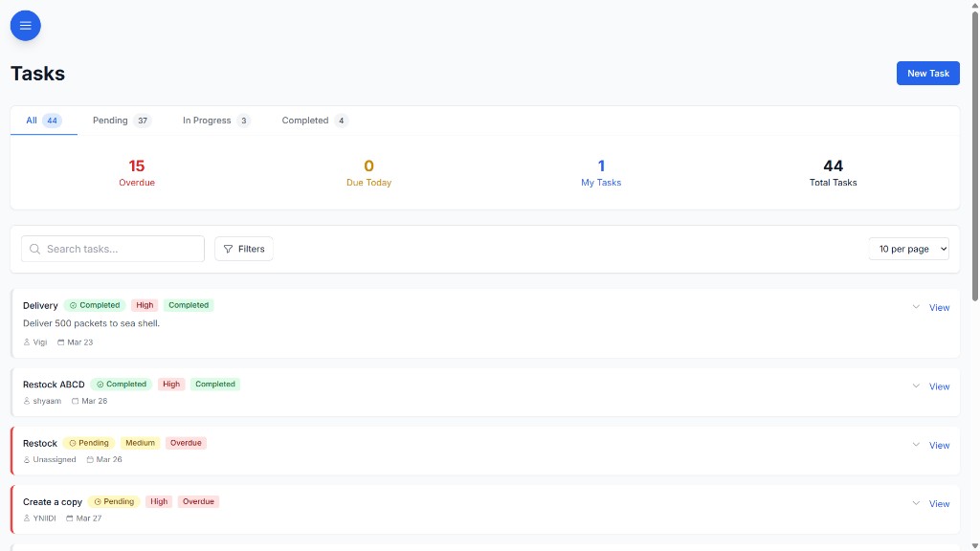Screen dimensions: 980x551
Task: Click the High badge on Restock ABCD
Action: coord(171,385)
